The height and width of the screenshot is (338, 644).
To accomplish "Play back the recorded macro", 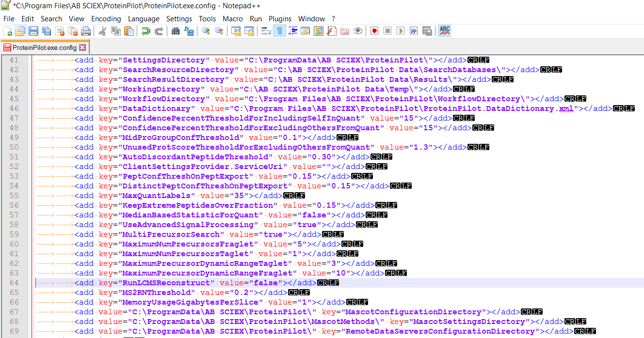I will pyautogui.click(x=401, y=31).
